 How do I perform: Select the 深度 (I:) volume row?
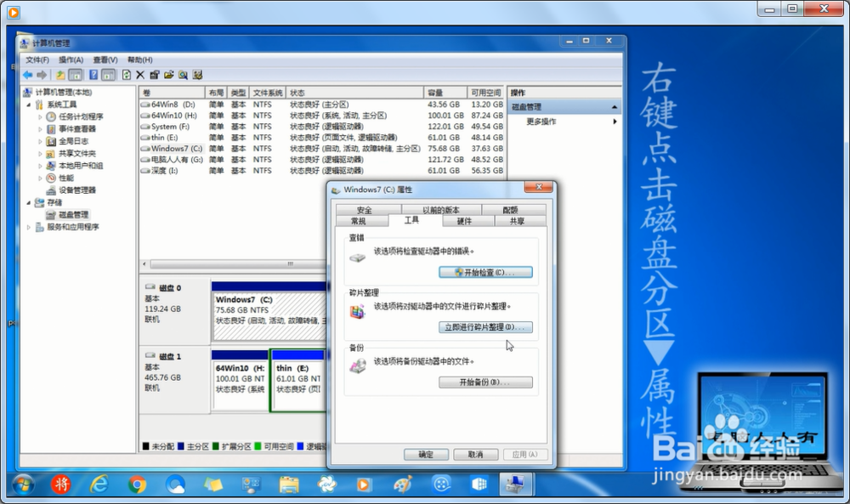321,170
